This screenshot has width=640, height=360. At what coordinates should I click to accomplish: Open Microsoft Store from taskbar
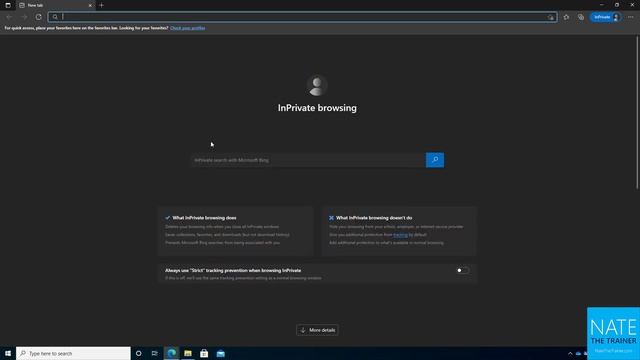[204, 353]
